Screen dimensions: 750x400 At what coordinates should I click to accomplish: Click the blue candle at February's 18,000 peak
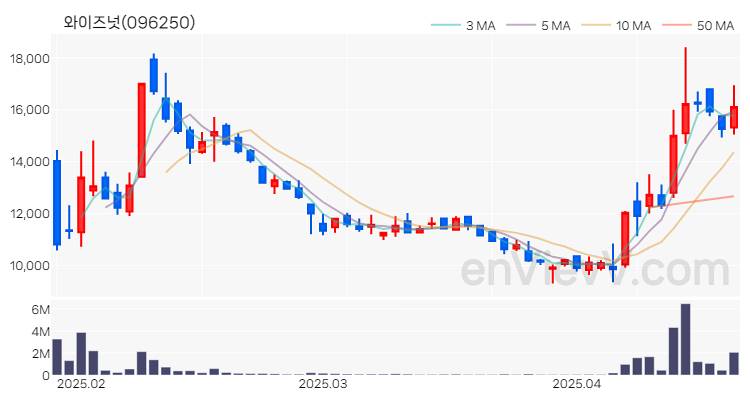pyautogui.click(x=154, y=75)
